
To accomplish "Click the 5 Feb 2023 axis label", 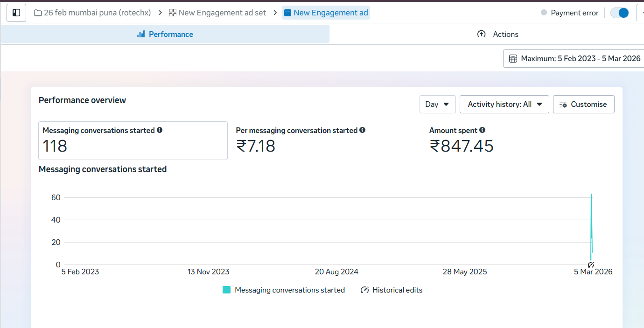I will tap(80, 272).
